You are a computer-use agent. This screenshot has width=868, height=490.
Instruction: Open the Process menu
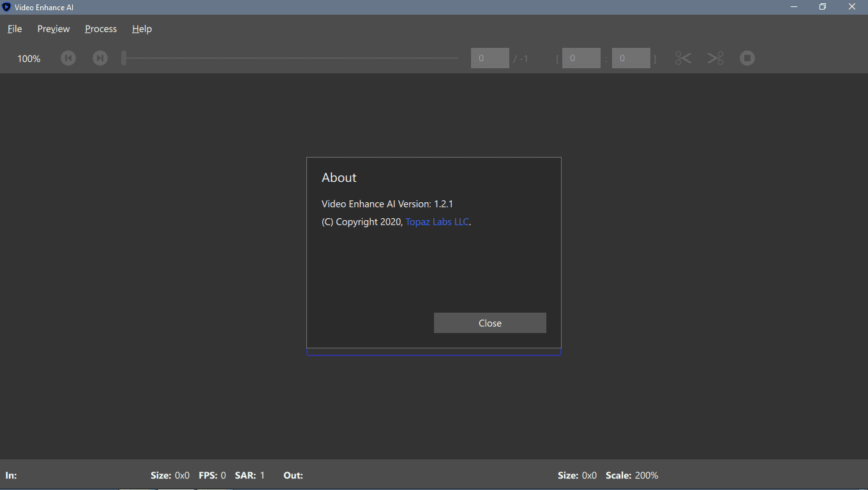pos(101,29)
